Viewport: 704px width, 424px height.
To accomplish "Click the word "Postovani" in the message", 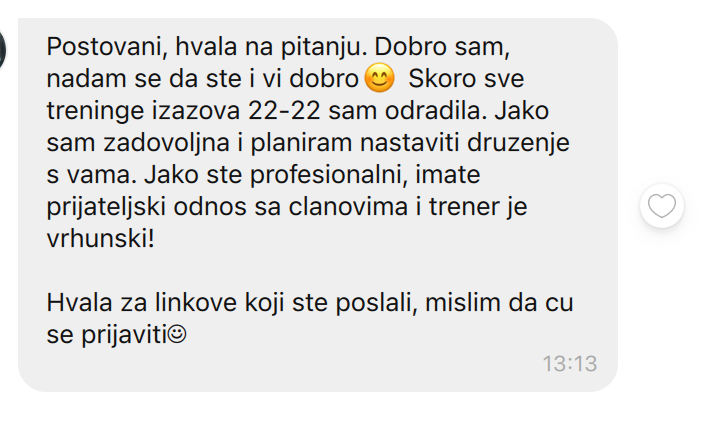I will 107,47.
